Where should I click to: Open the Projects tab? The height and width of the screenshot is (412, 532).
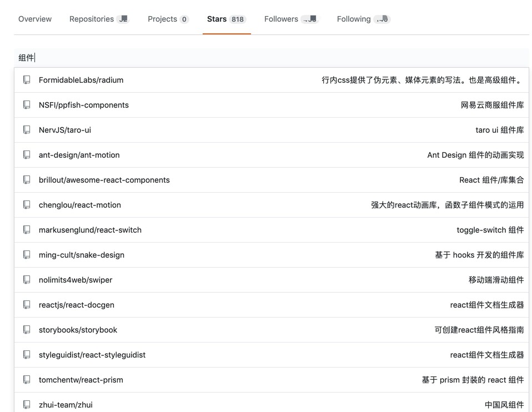tap(168, 19)
